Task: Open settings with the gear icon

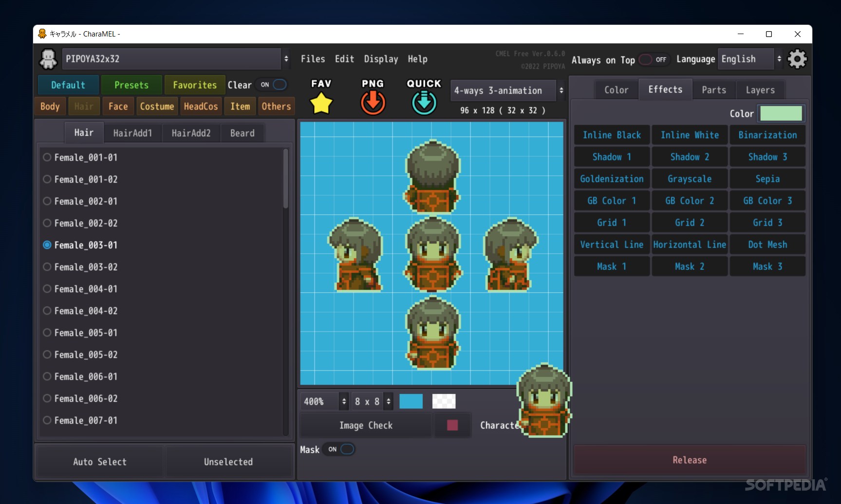Action: tap(797, 59)
